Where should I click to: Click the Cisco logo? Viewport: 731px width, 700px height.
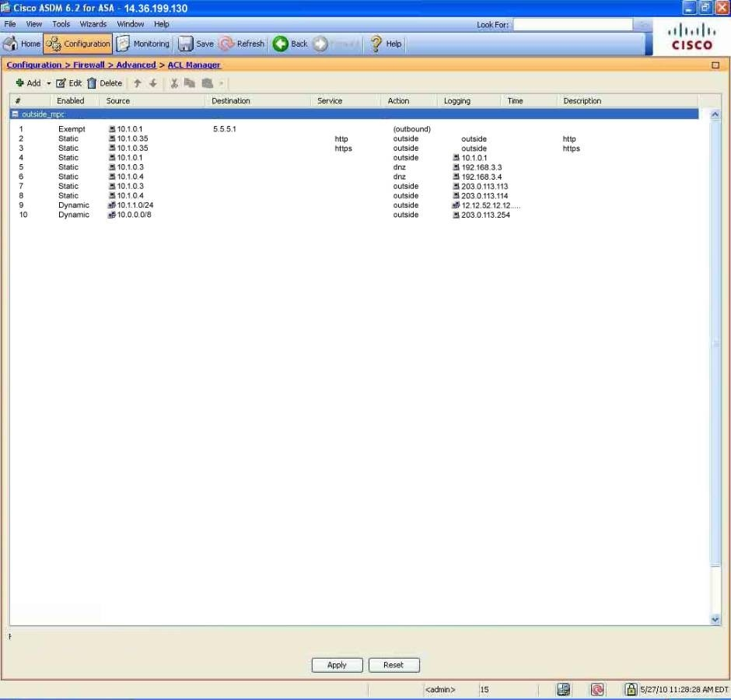(692, 38)
